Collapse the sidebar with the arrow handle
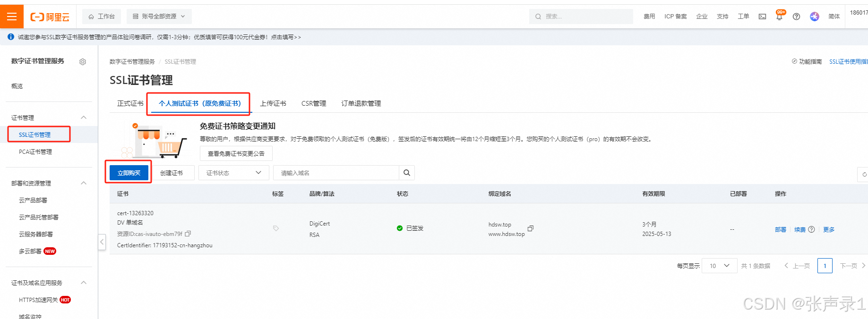Screen dimensions: 868x319 pyautogui.click(x=102, y=242)
